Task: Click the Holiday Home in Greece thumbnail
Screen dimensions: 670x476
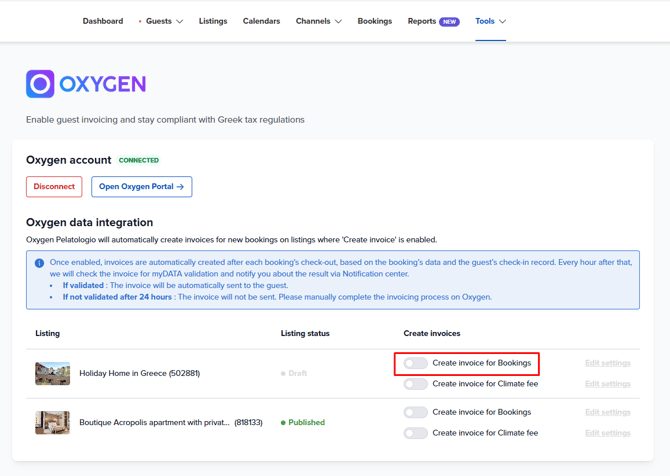Action: pyautogui.click(x=53, y=373)
